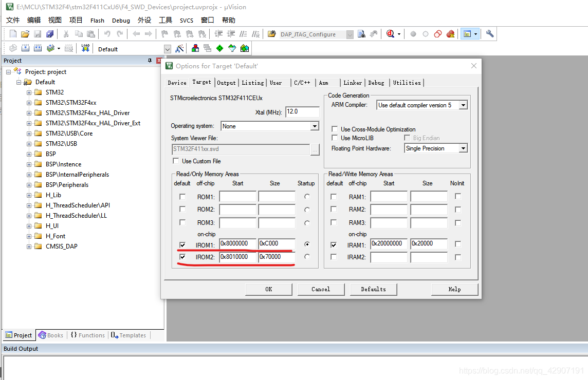Click the Enable/disable all breakpoints icon

[437, 34]
